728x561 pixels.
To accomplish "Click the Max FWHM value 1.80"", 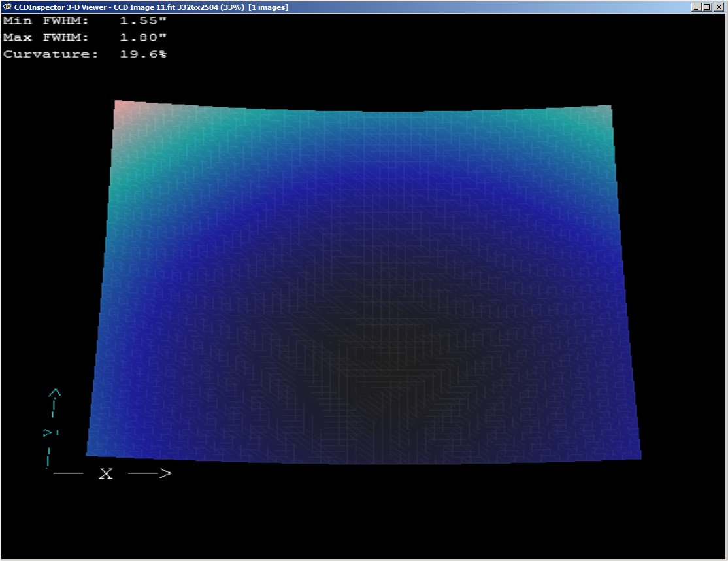I will 143,37.
